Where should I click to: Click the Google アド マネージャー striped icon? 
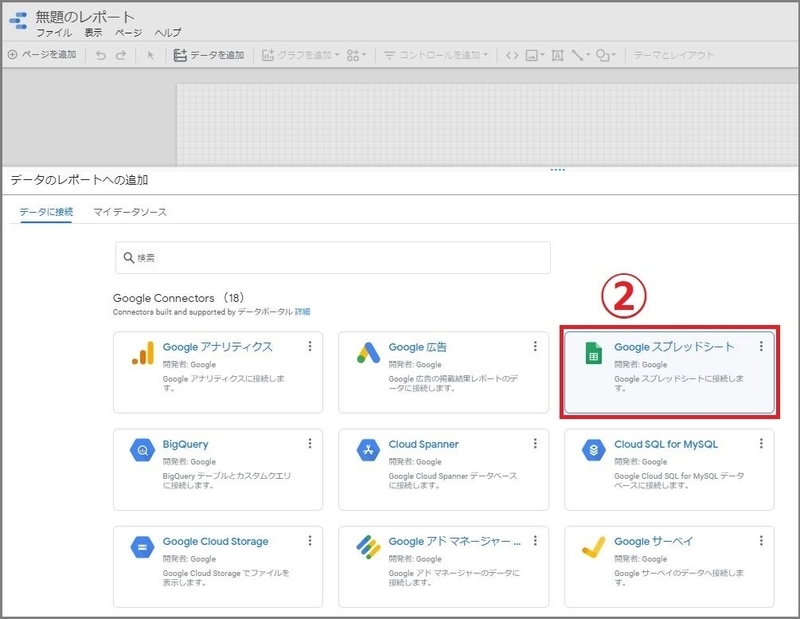pyautogui.click(x=368, y=547)
